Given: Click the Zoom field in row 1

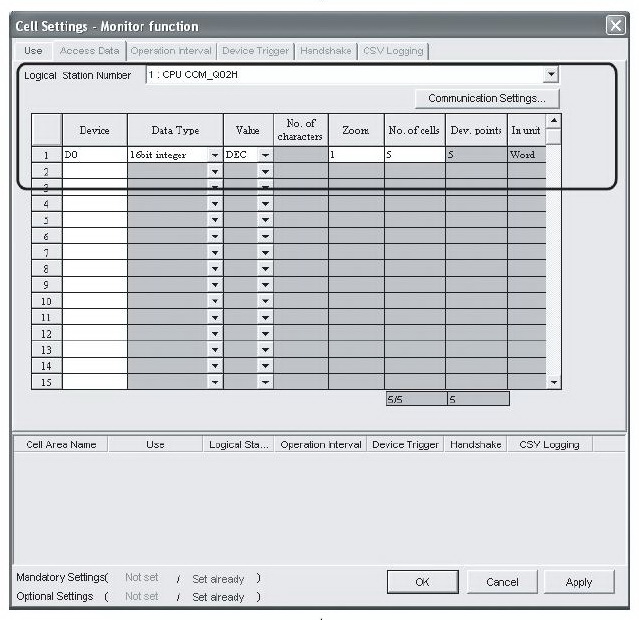Looking at the screenshot, I should pyautogui.click(x=355, y=155).
